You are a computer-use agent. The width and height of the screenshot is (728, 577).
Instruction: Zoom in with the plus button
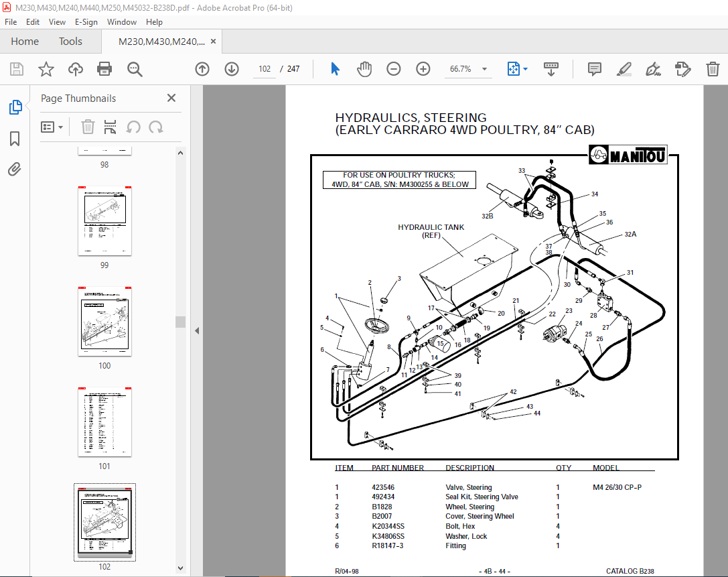pos(423,69)
